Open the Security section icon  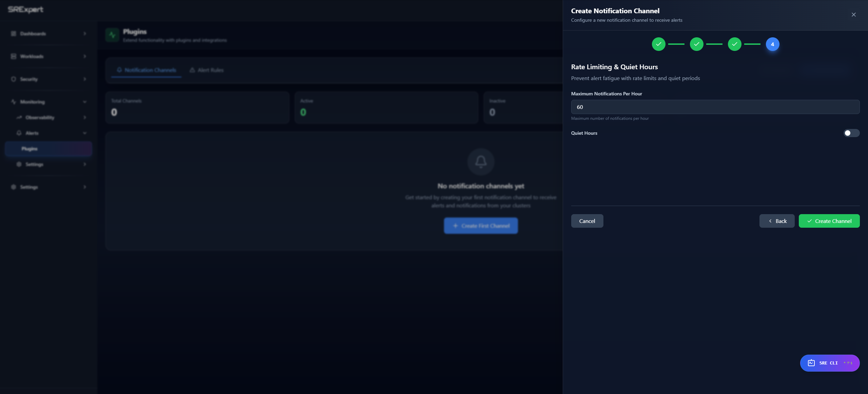(x=13, y=79)
